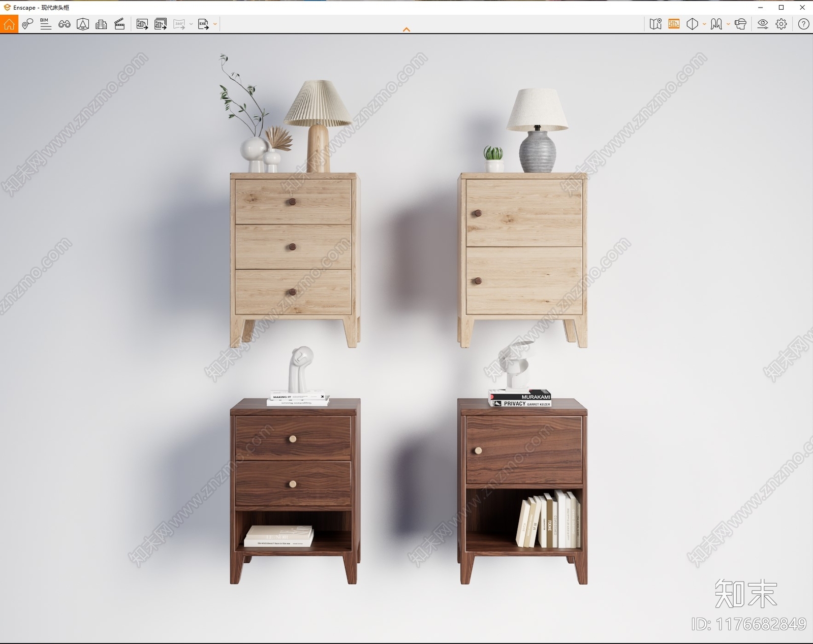Open navigation mode dropdown arrow
The height and width of the screenshot is (644, 813).
coord(728,24)
